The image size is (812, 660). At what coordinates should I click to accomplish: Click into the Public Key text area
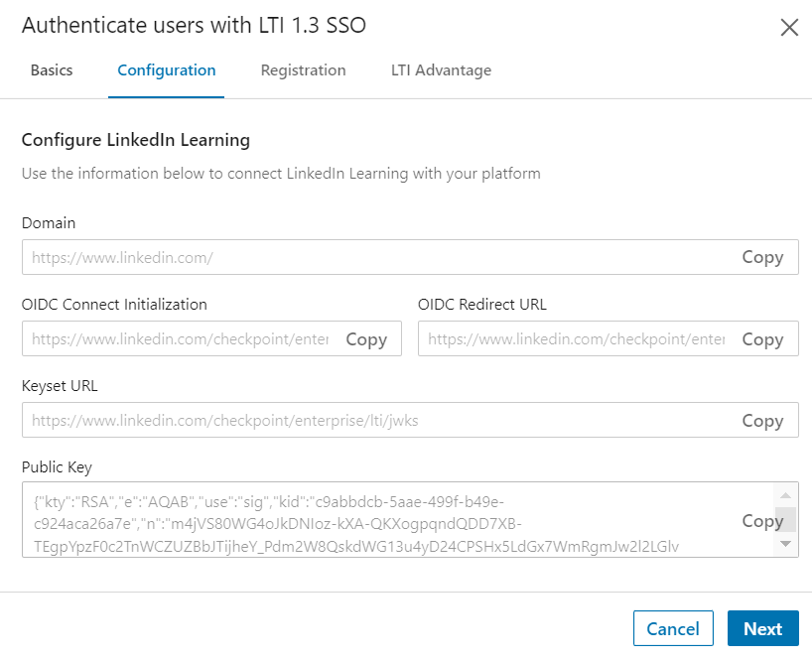tap(377, 521)
